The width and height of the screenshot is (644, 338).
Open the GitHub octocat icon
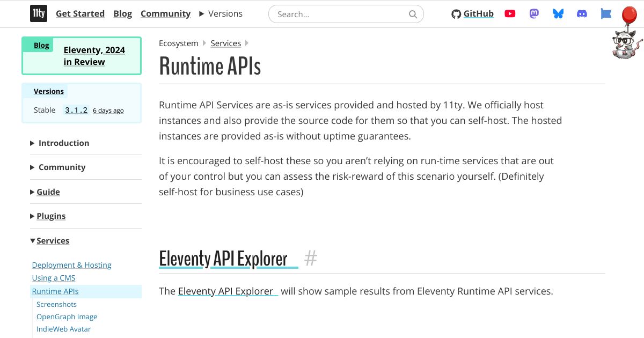(x=456, y=14)
